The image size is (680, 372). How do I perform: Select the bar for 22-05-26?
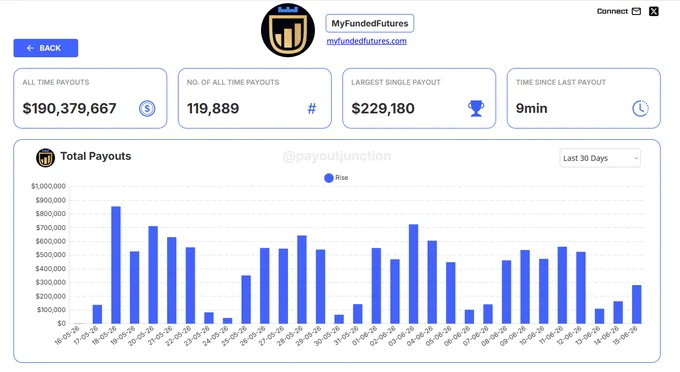click(x=190, y=285)
